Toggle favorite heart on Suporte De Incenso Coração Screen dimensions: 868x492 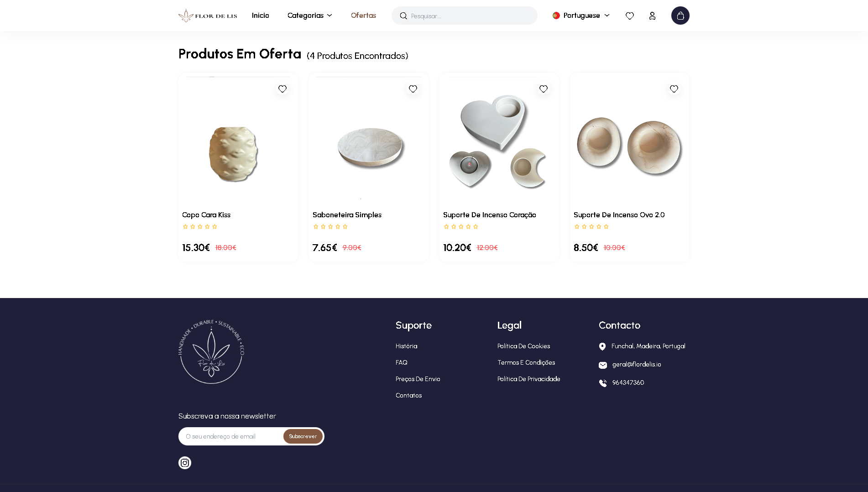[543, 89]
